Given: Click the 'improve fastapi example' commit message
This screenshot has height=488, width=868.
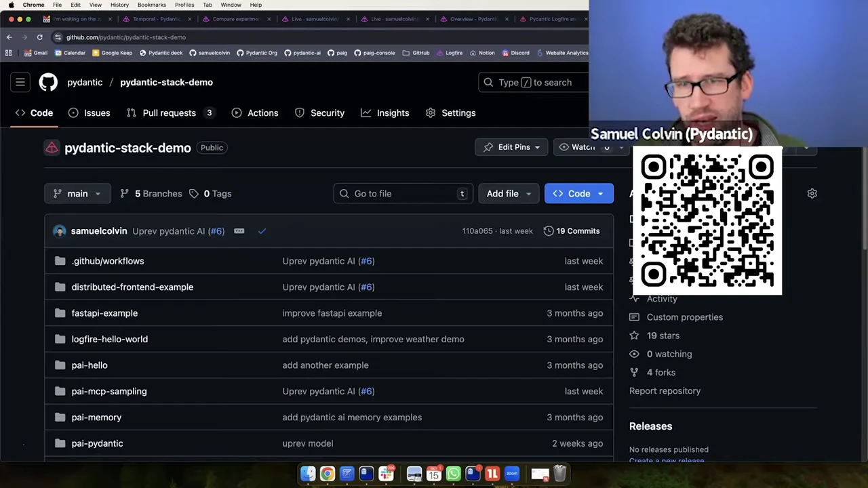Looking at the screenshot, I should (332, 313).
